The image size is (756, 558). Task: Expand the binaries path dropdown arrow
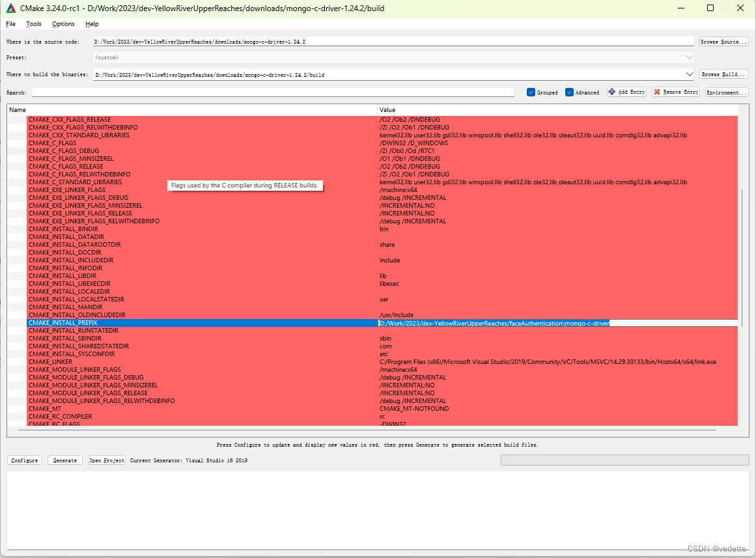(x=689, y=74)
